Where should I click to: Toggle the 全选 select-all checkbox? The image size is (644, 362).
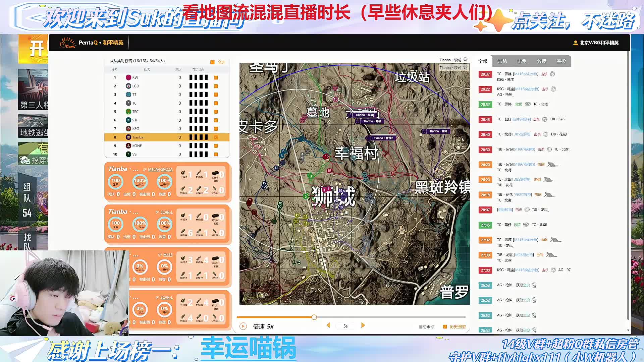tap(212, 62)
